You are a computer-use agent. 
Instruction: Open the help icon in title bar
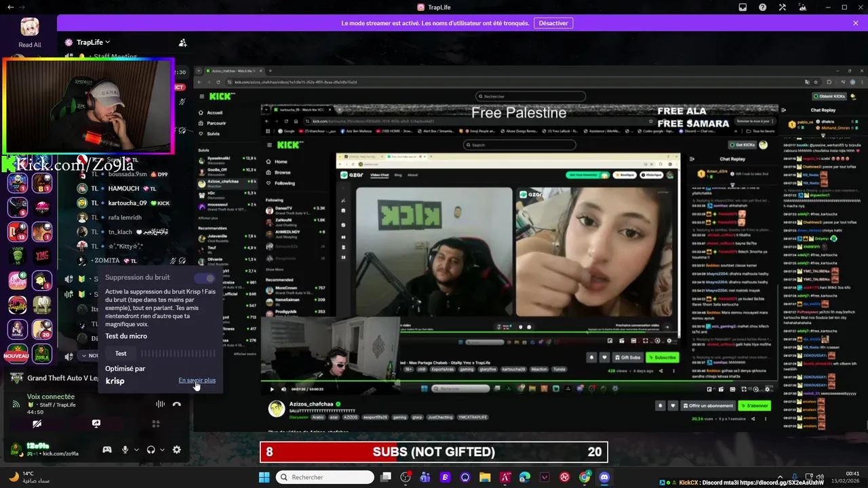(763, 7)
